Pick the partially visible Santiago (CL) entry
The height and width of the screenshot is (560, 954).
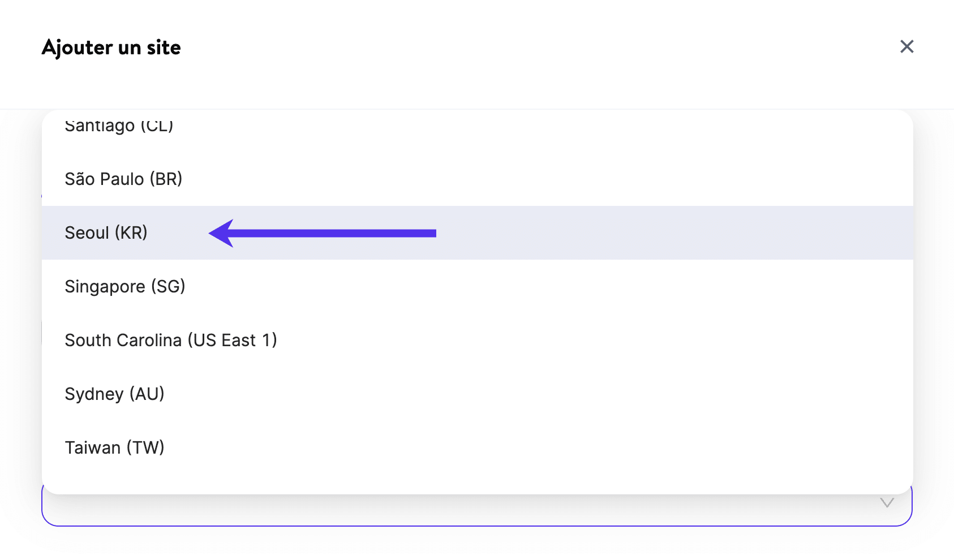[119, 126]
